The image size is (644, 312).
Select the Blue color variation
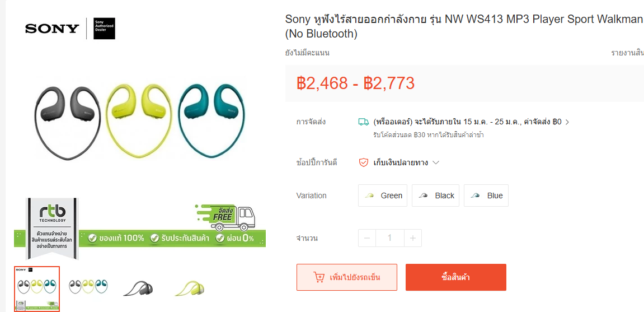click(x=486, y=195)
